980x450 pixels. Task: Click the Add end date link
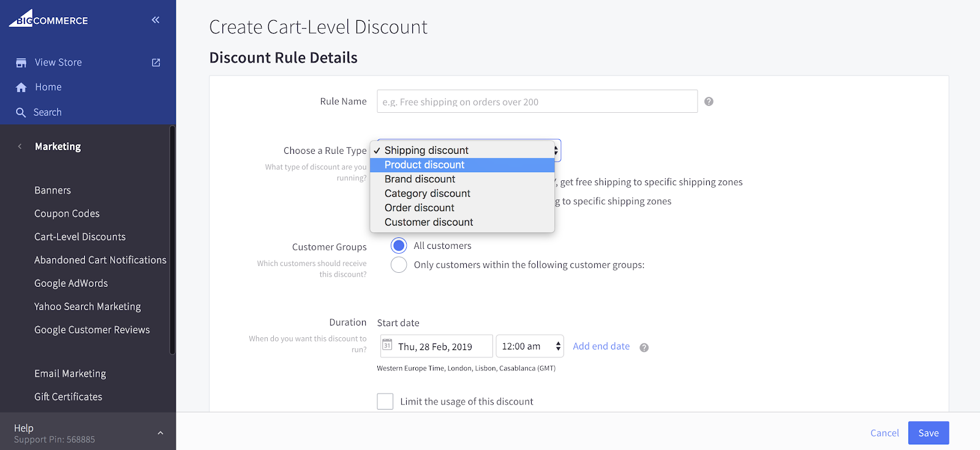[x=601, y=346]
